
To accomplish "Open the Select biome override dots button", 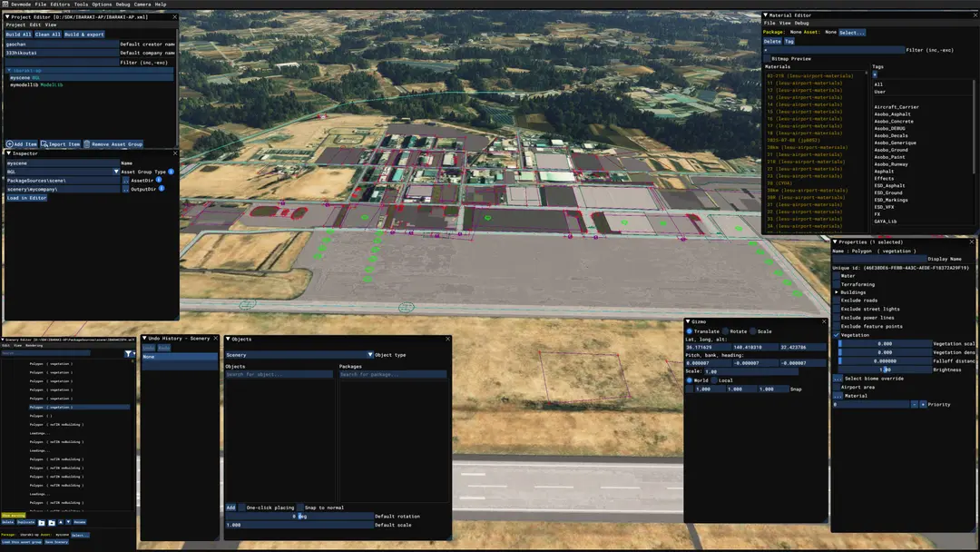I will 837,379.
